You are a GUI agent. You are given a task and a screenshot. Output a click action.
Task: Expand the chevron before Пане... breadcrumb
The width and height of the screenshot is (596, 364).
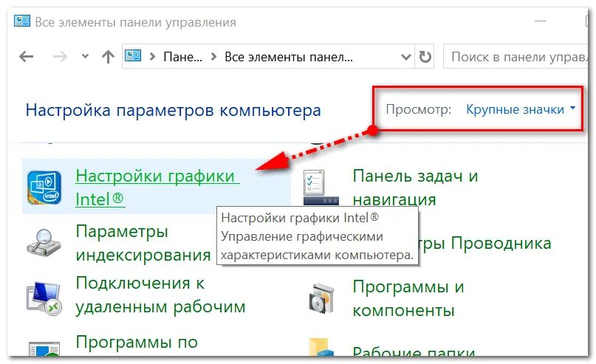pyautogui.click(x=152, y=57)
